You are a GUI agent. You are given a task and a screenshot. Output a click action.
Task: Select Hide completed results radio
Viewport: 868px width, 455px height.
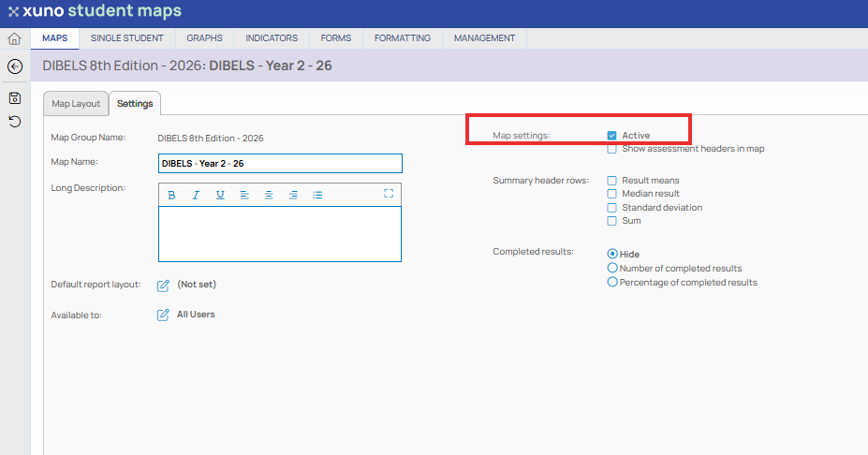pyautogui.click(x=612, y=254)
